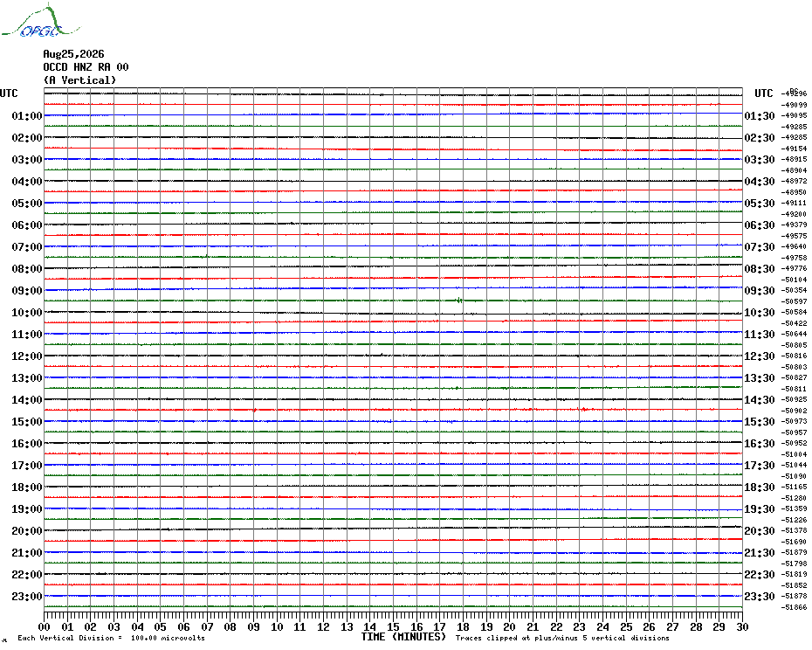Image resolution: width=812 pixels, height=650 pixels.
Task: Click the vertical division scale text
Action: point(112,638)
